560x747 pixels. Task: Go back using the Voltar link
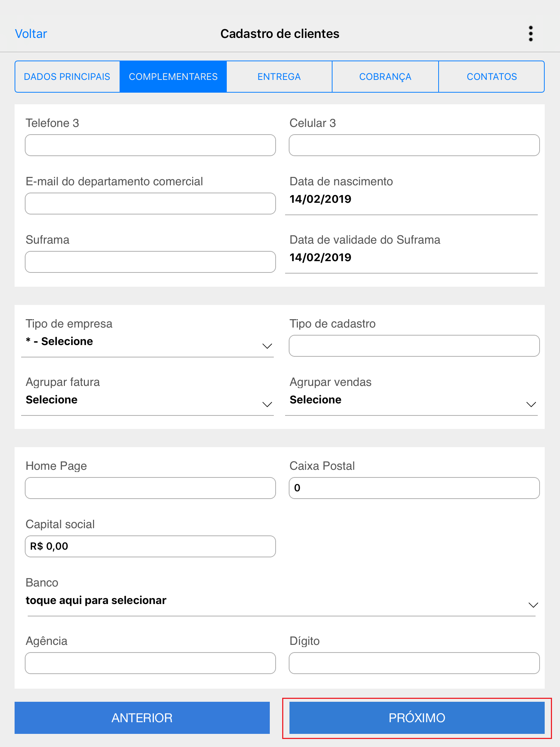[x=31, y=34]
